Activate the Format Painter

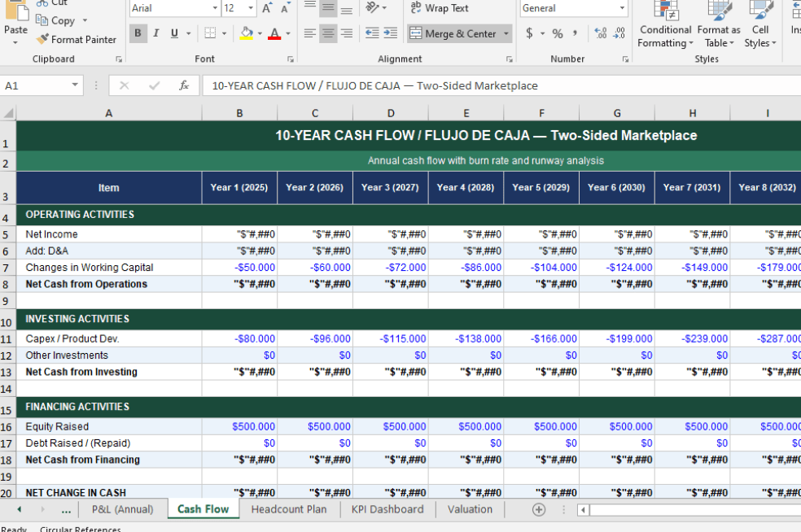[77, 39]
